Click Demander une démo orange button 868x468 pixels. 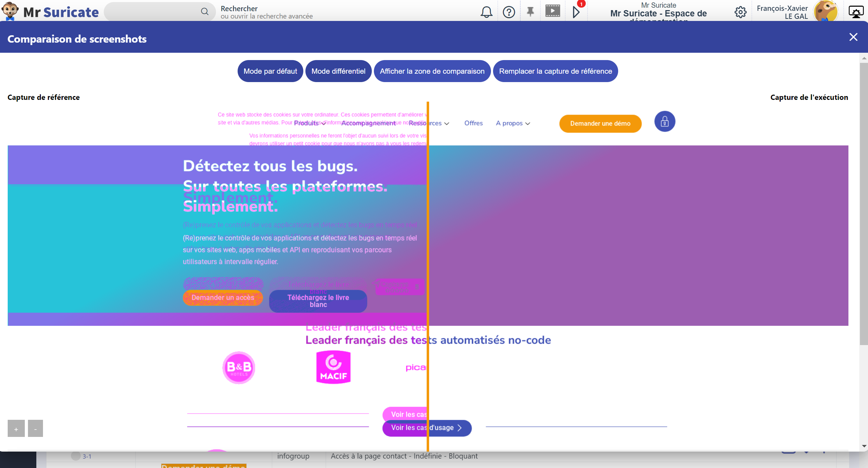click(x=600, y=124)
